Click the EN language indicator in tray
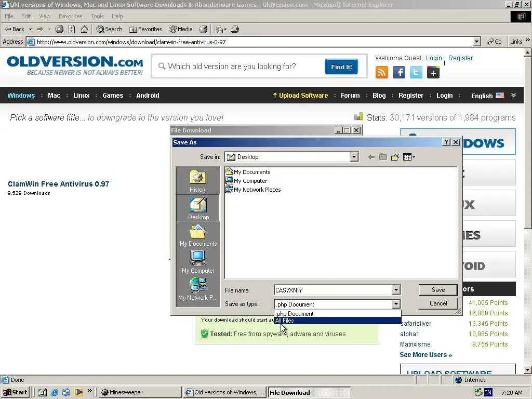532x399 pixels. coord(487,392)
